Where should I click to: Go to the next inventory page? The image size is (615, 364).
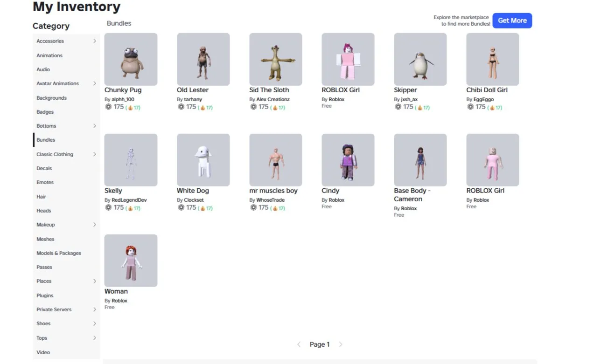[341, 344]
